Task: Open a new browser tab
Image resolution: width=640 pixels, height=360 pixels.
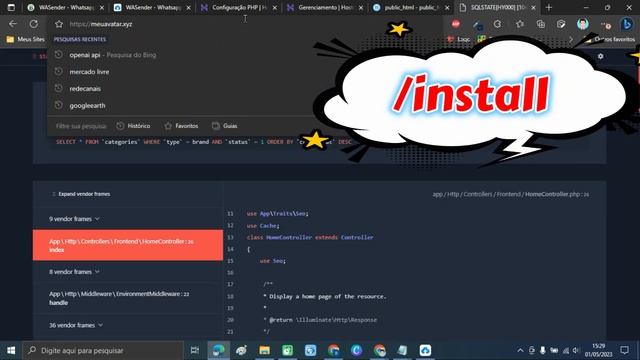Action: point(549,7)
